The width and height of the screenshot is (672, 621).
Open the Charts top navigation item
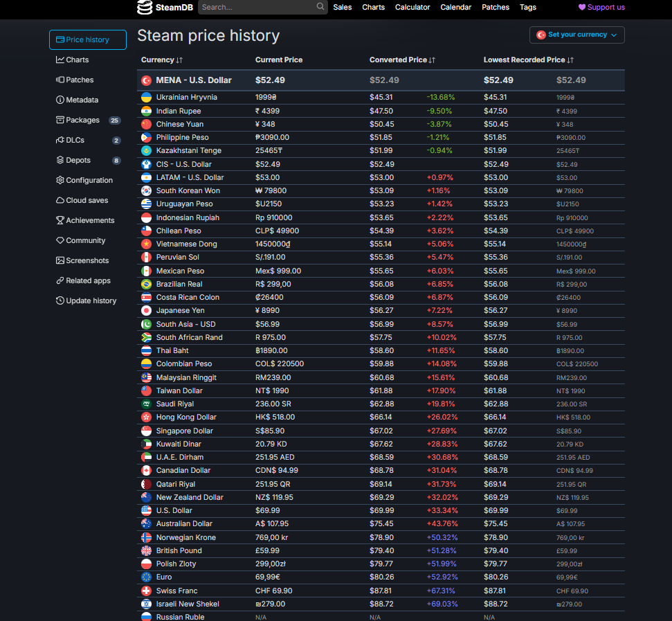[x=373, y=7]
